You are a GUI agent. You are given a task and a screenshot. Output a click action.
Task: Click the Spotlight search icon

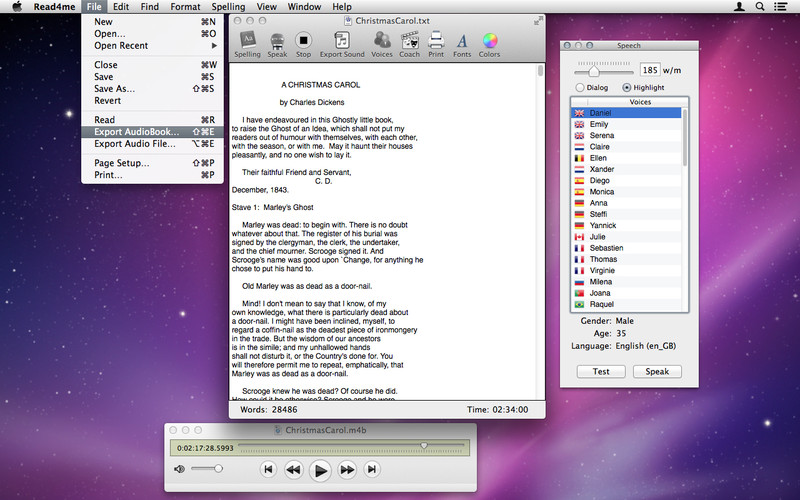[x=760, y=7]
